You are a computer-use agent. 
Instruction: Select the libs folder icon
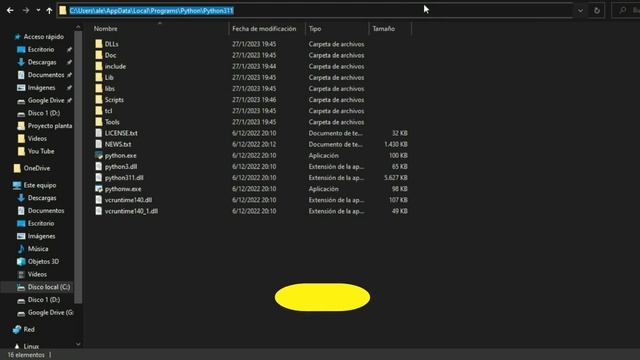[99, 88]
